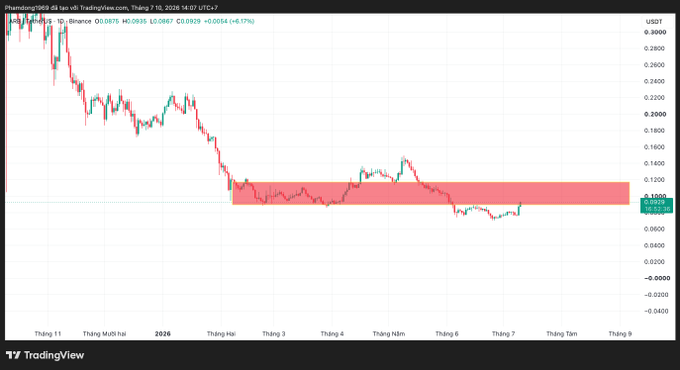Image resolution: width=680 pixels, height=370 pixels.
Task: Click the Tháng Mười hai time label
Action: tap(105, 334)
